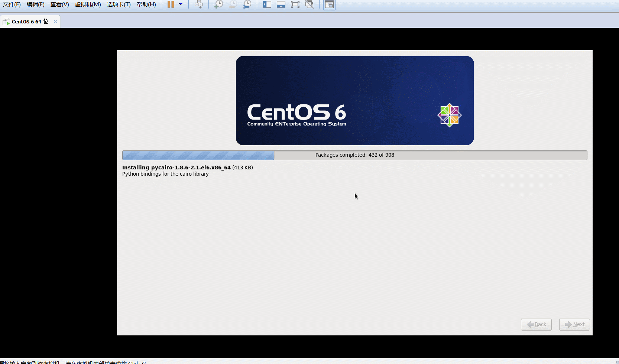This screenshot has width=619, height=364.
Task: Click the VM icon on the CentOS tab
Action: 6,22
